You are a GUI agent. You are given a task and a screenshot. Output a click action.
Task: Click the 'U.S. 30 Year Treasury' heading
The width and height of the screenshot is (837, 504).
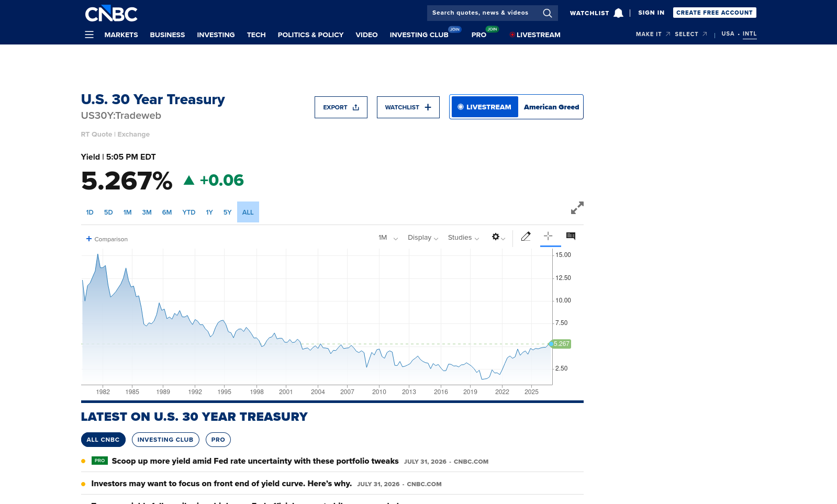(x=153, y=99)
